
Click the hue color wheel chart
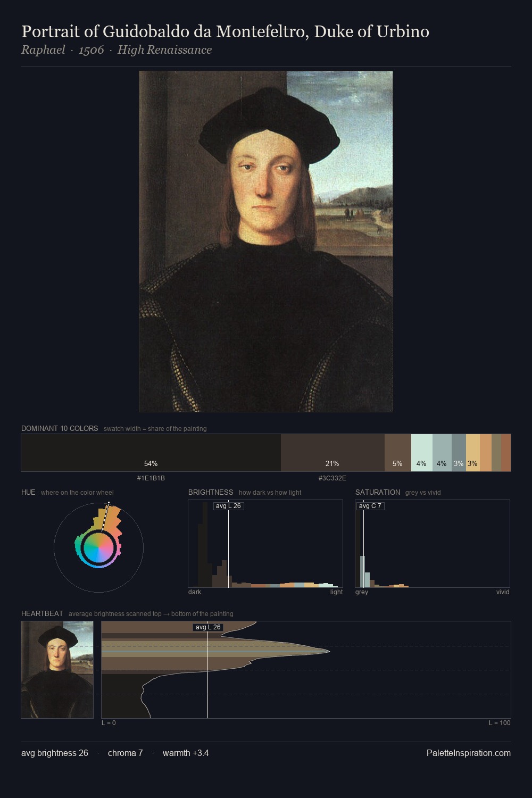point(98,547)
